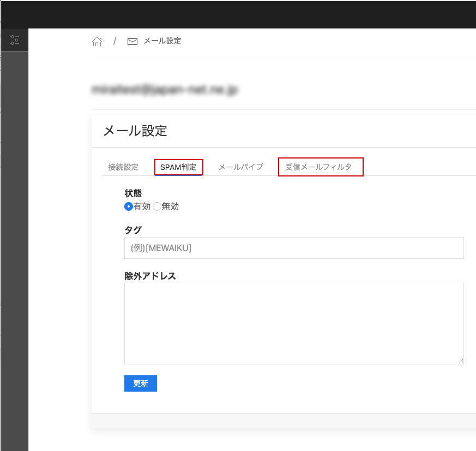Switch to the 接続設定 tab

[123, 167]
